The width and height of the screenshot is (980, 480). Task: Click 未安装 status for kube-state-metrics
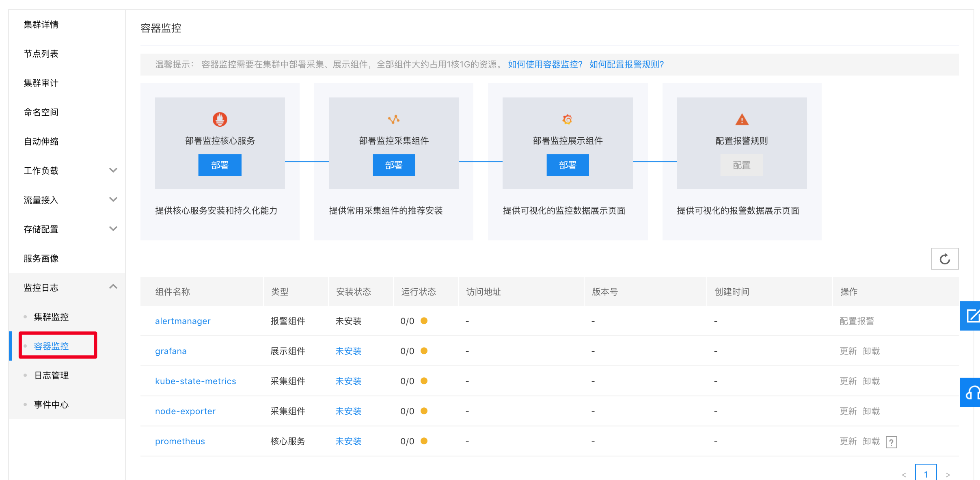tap(348, 381)
